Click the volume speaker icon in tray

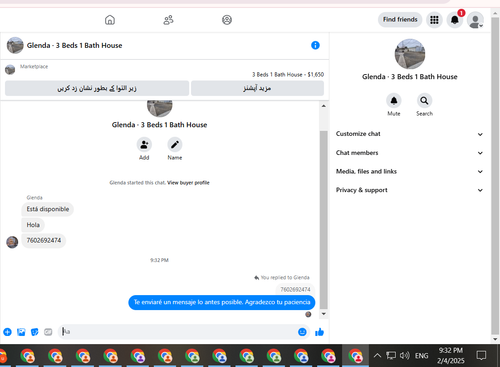tap(405, 356)
